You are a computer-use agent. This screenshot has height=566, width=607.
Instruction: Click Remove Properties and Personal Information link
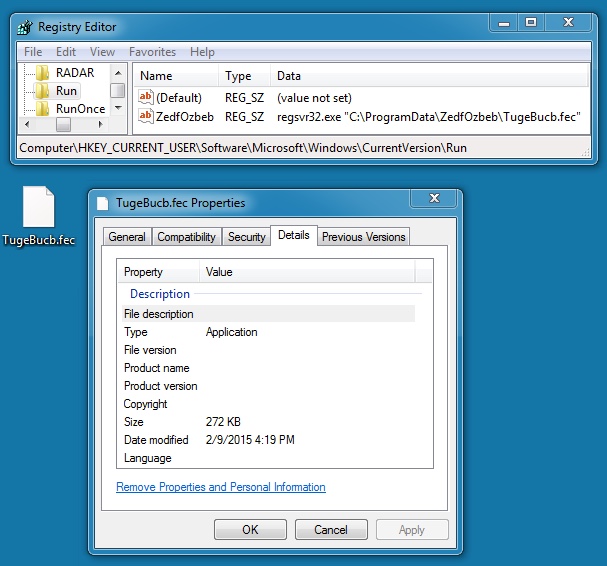tap(221, 487)
